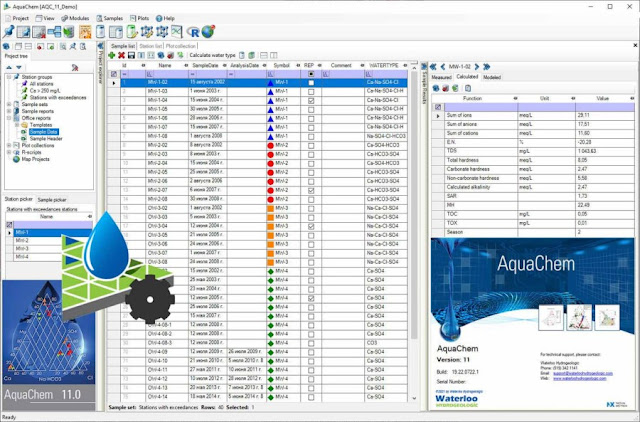Click the orange scatter plot toolbar icon
The height and width of the screenshot is (422, 640).
tap(85, 31)
